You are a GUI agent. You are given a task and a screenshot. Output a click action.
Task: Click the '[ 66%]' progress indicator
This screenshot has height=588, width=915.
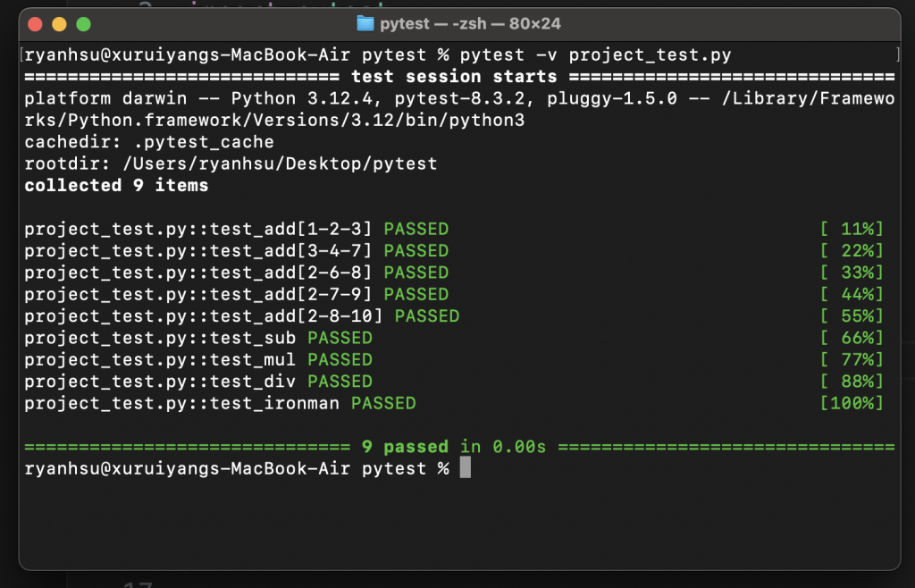pos(852,338)
